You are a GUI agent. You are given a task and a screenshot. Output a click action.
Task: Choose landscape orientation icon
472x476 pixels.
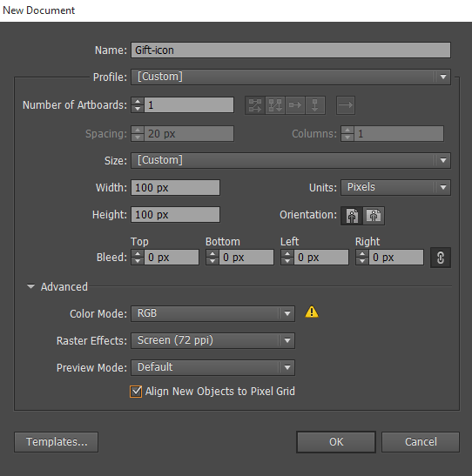pyautogui.click(x=374, y=216)
